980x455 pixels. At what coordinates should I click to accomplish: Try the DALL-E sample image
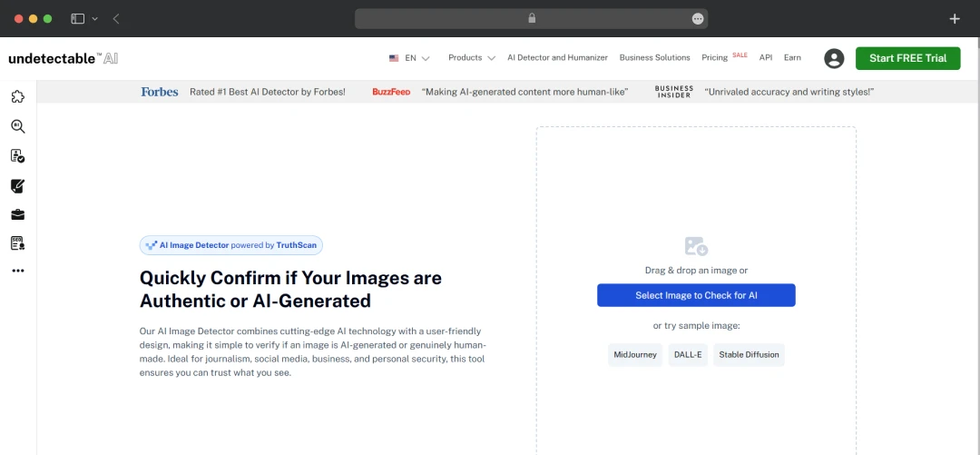(x=688, y=355)
